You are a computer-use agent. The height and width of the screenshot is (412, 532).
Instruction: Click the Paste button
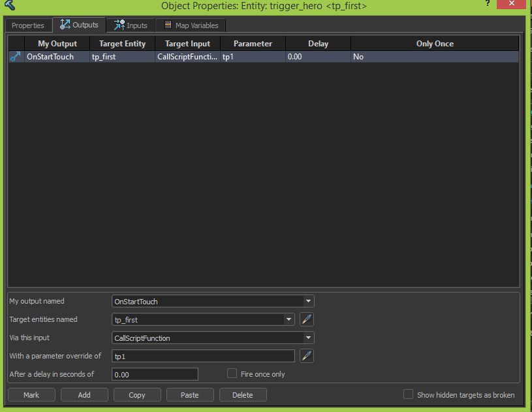189,395
